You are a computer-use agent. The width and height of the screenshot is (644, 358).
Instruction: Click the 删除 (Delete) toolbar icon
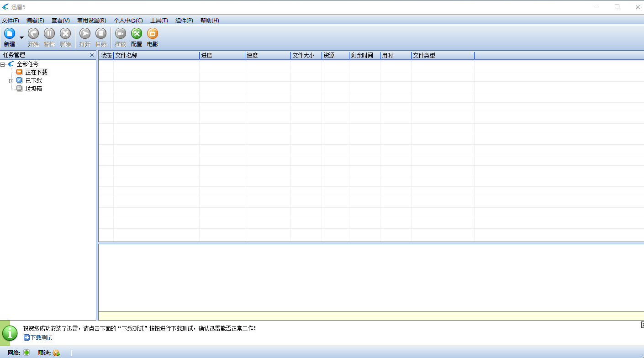65,34
